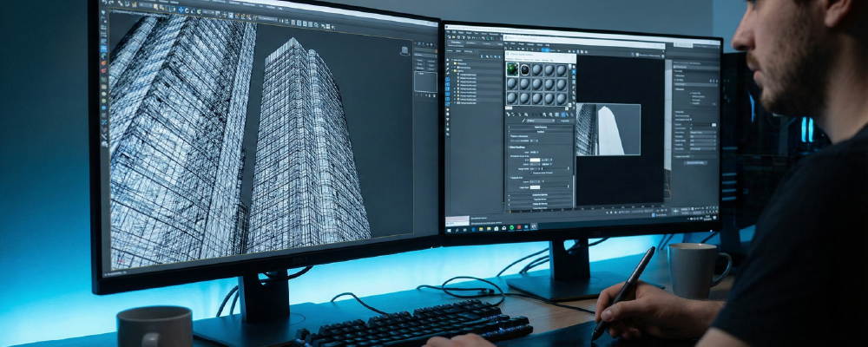Select the blue Move tool in the main toolbar
868x347 pixels.
click(181, 10)
